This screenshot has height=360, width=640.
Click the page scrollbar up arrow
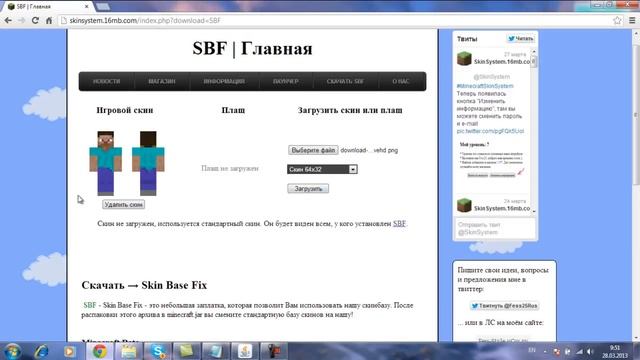(x=636, y=33)
